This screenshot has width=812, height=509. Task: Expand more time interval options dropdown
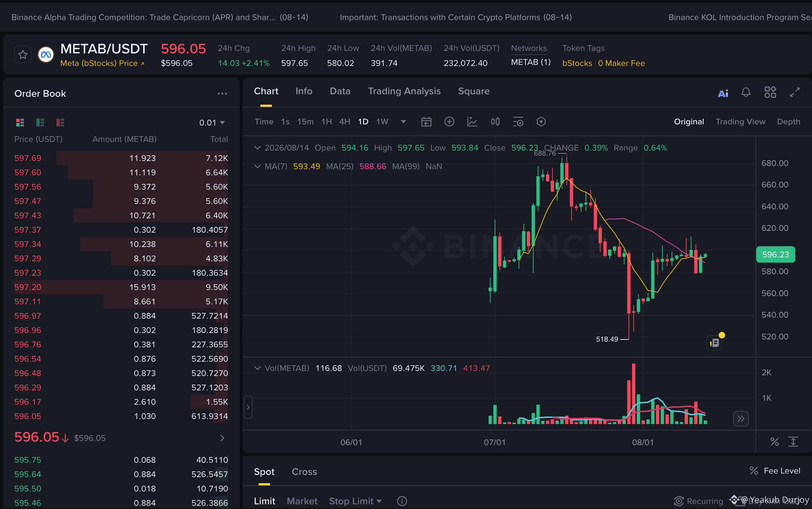point(403,122)
